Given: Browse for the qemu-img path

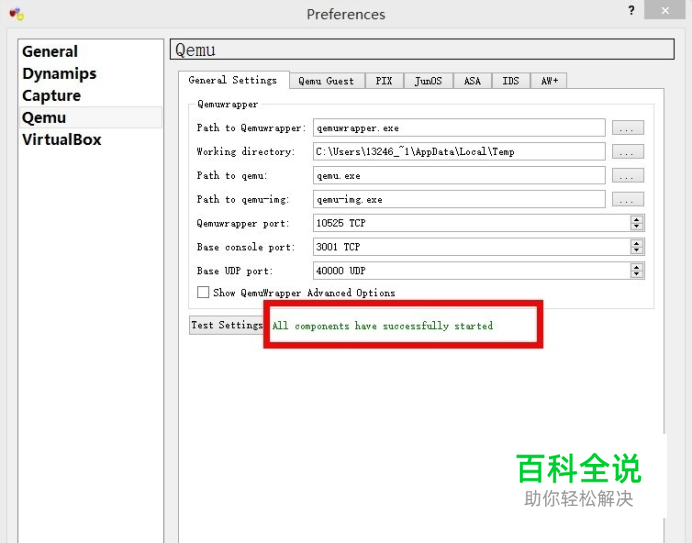Looking at the screenshot, I should coord(628,200).
